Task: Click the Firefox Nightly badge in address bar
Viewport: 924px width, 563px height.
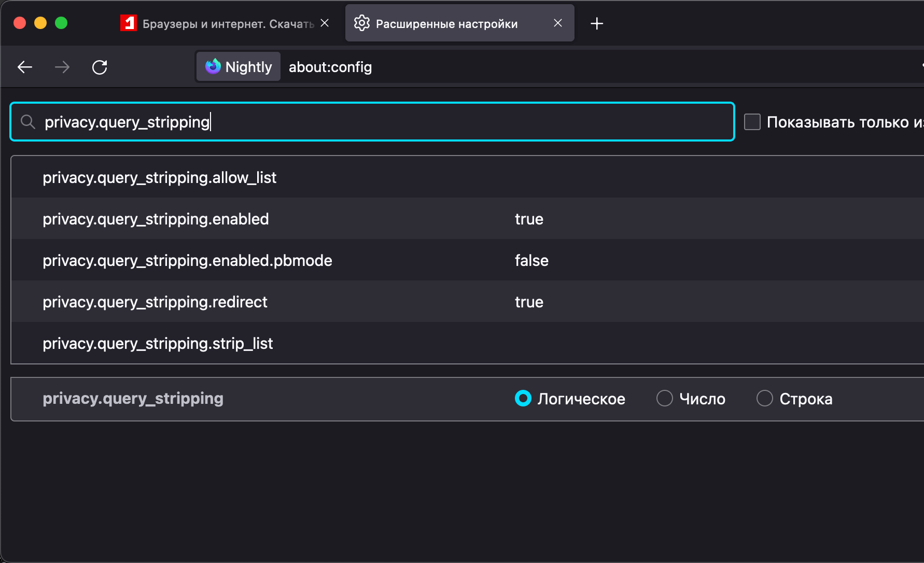Action: (x=237, y=66)
